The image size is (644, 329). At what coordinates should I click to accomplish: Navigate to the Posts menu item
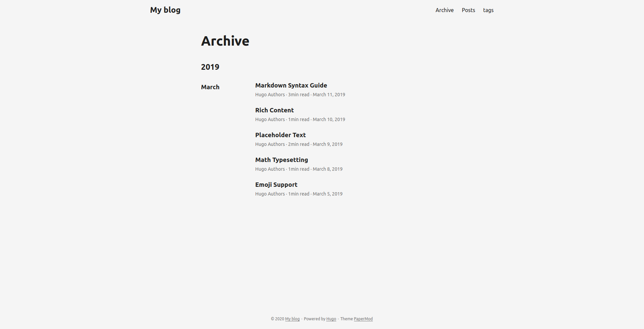(x=468, y=10)
